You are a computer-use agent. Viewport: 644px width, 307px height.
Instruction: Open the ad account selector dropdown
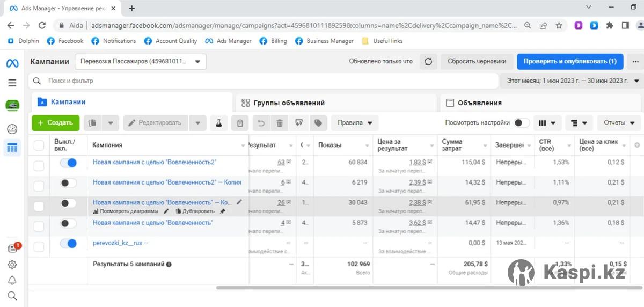(141, 62)
